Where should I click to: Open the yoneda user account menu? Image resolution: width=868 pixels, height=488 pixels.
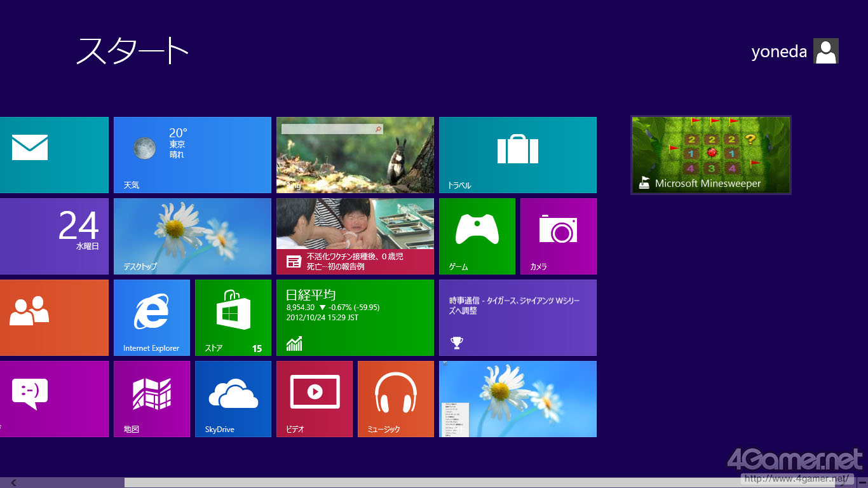coord(795,51)
